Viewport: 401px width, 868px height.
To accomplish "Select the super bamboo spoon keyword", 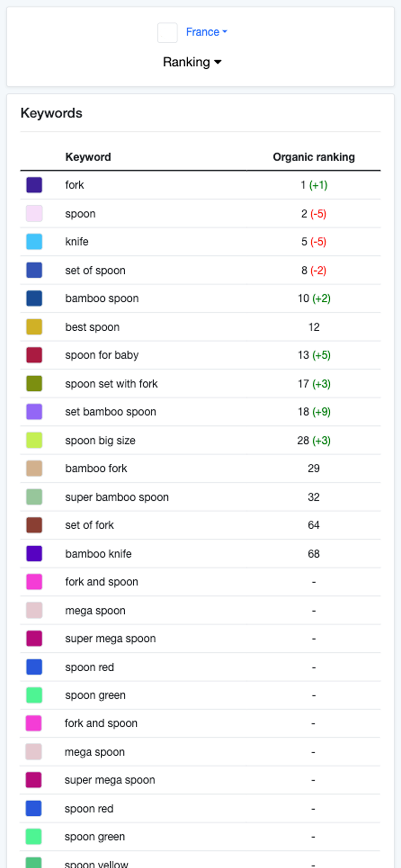I will 117,497.
